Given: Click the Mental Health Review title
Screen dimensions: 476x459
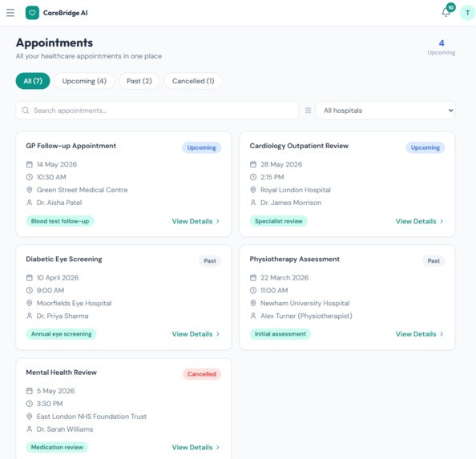Looking at the screenshot, I should [62, 372].
